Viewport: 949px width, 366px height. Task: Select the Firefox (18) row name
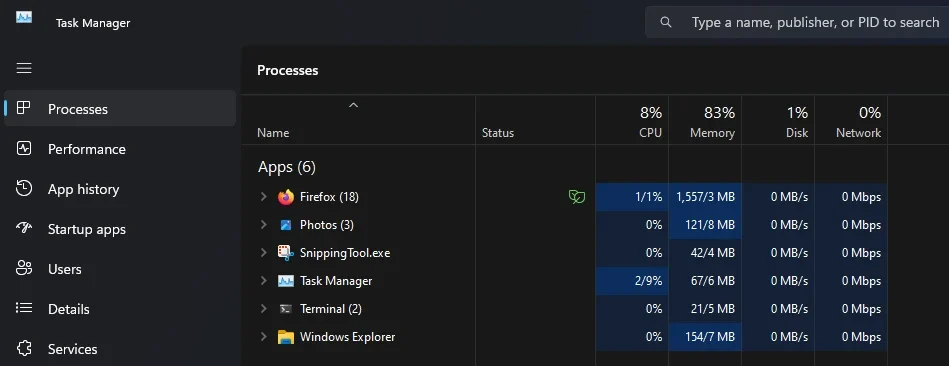(x=329, y=197)
